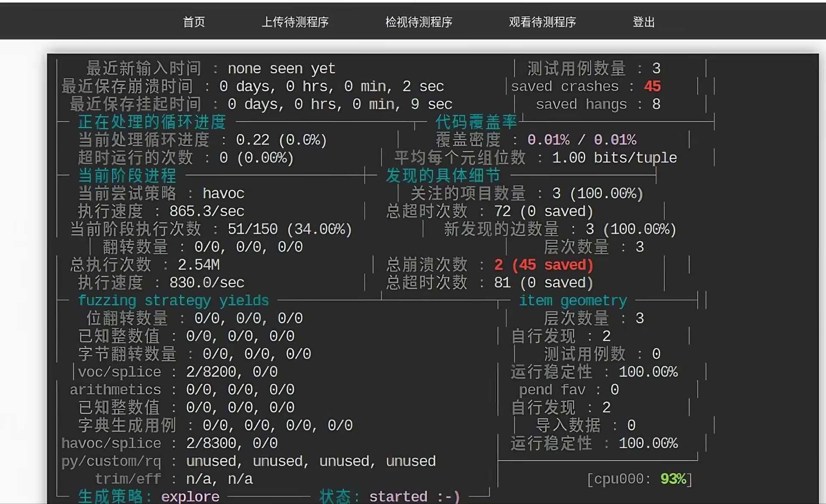Click the item geometry heading

point(573,300)
